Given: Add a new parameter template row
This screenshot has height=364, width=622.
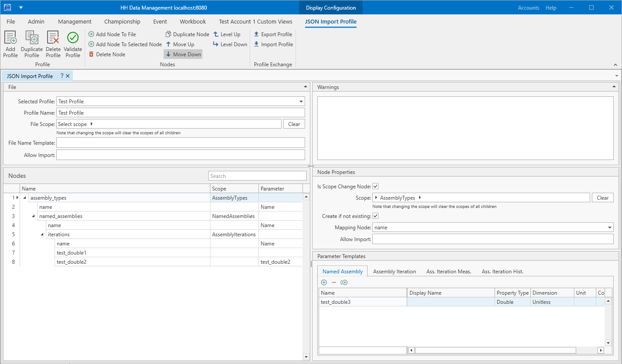Looking at the screenshot, I should pyautogui.click(x=324, y=282).
